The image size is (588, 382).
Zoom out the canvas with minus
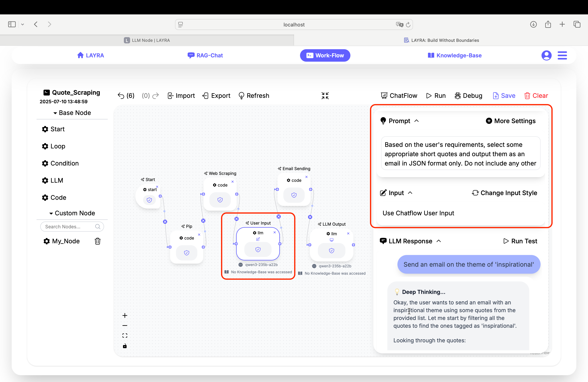[125, 325]
